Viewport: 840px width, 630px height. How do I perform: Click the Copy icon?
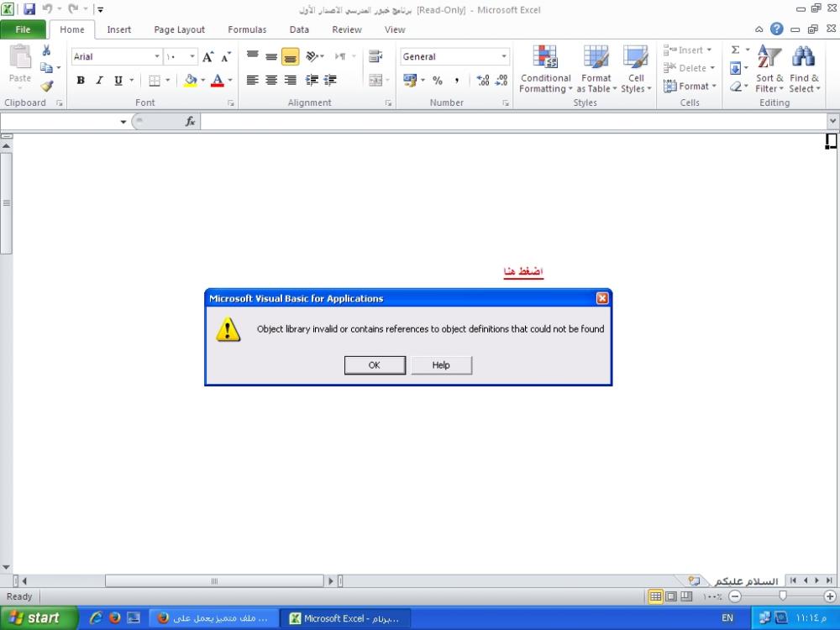(x=46, y=67)
